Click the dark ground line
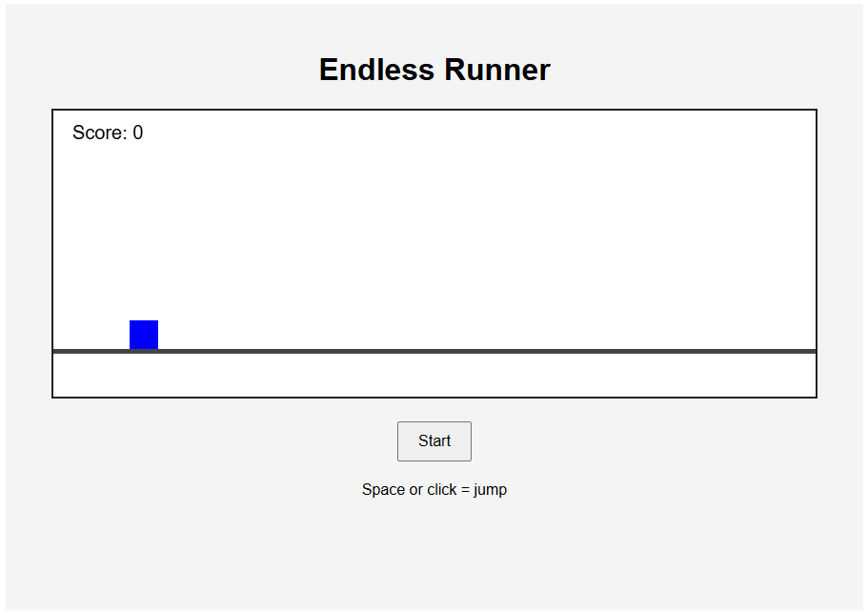868x614 pixels. 476,351
